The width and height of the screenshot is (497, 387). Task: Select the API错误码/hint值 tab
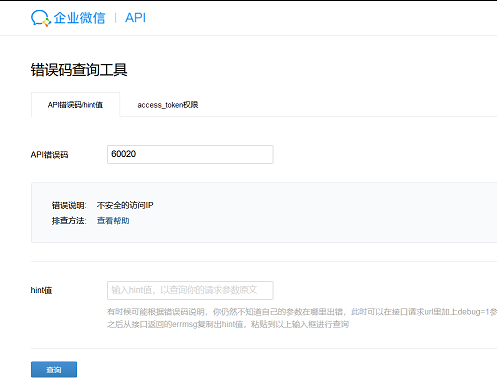(x=75, y=105)
